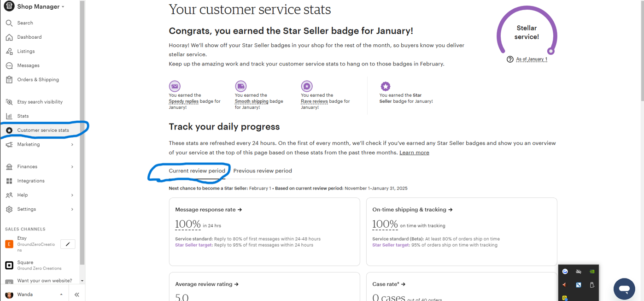Open the Integrations menu item
The height and width of the screenshot is (301, 644).
tap(31, 181)
